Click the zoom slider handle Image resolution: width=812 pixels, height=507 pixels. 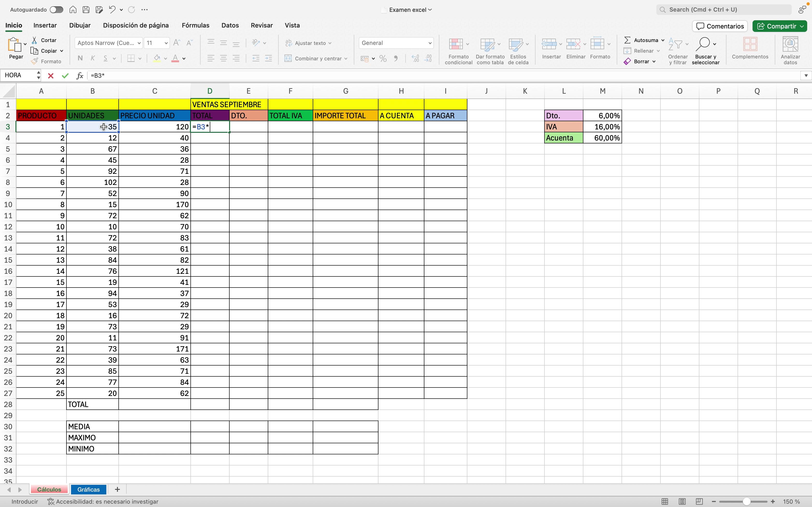pos(746,502)
